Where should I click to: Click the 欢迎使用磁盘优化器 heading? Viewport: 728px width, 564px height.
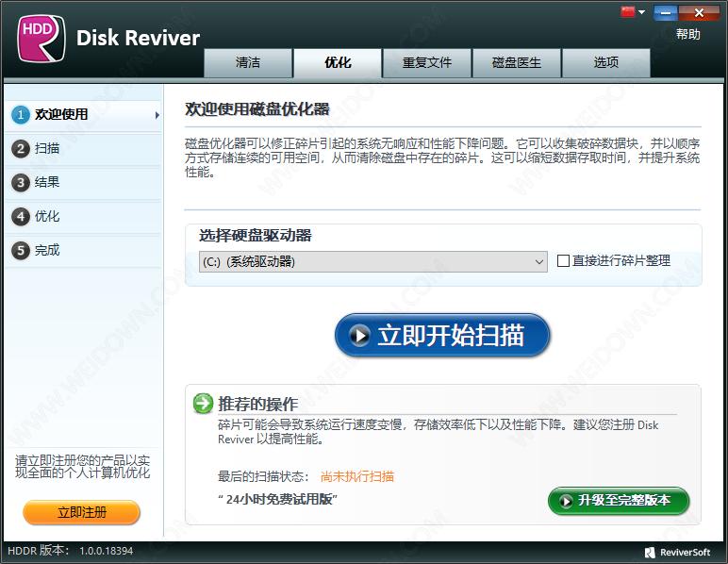click(x=257, y=109)
